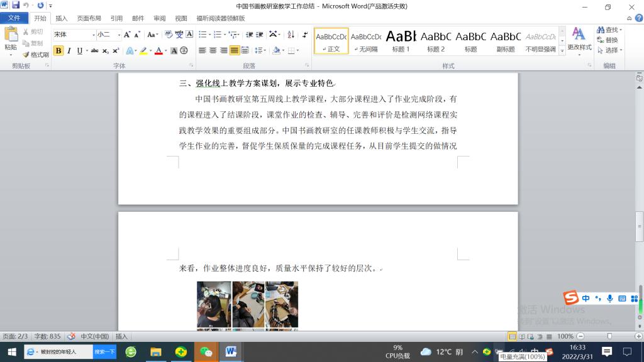644x362 pixels.
Task: Expand the font size dropdown showing 小二
Action: (x=108, y=35)
